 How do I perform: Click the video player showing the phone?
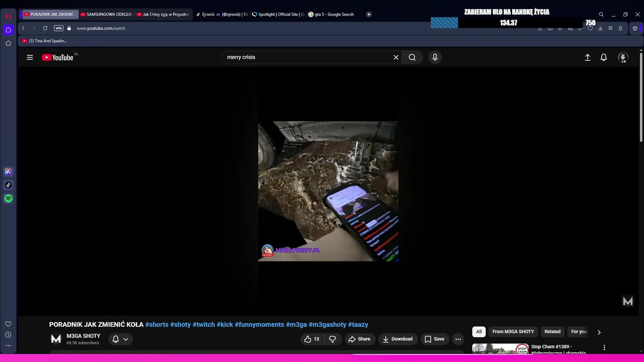pyautogui.click(x=328, y=191)
